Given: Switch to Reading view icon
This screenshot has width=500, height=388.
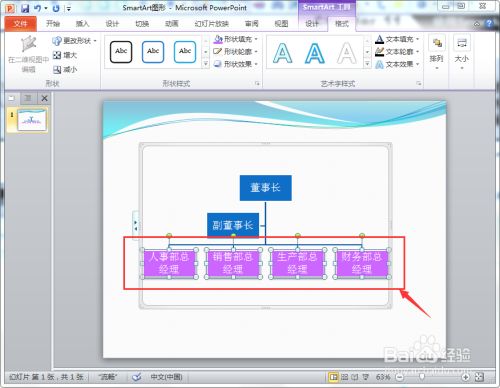Looking at the screenshot, I should pos(355,377).
